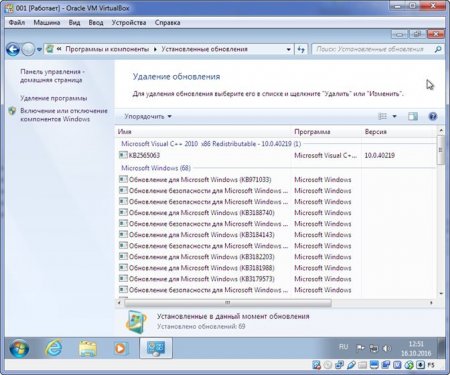Click the horizontal scroll right arrow
This screenshot has height=375, width=450.
click(431, 303)
